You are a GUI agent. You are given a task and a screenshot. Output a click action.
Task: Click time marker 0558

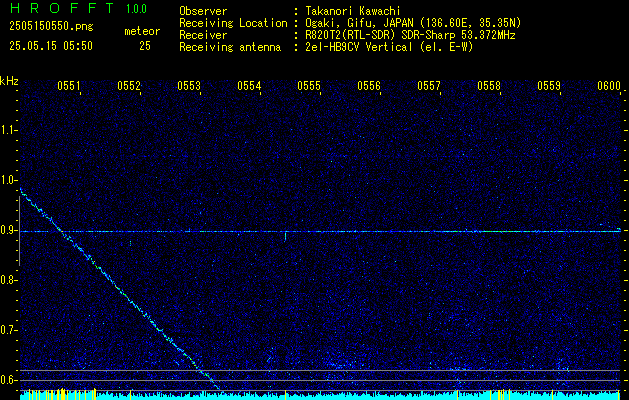tap(489, 85)
